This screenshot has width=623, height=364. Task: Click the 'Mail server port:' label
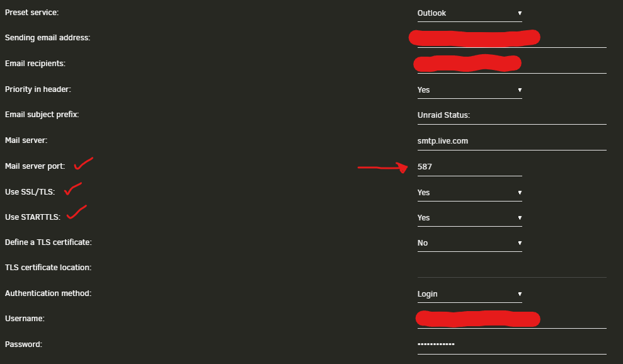[x=35, y=166]
